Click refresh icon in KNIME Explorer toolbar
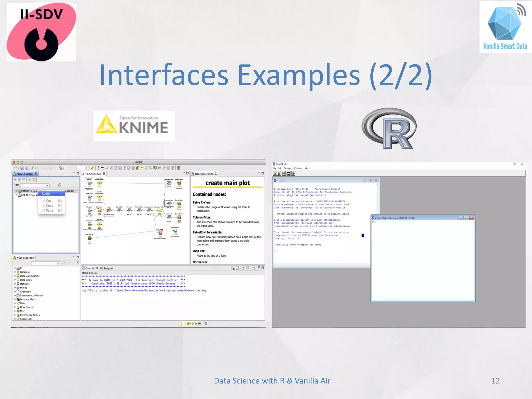532x399 pixels. point(29,179)
